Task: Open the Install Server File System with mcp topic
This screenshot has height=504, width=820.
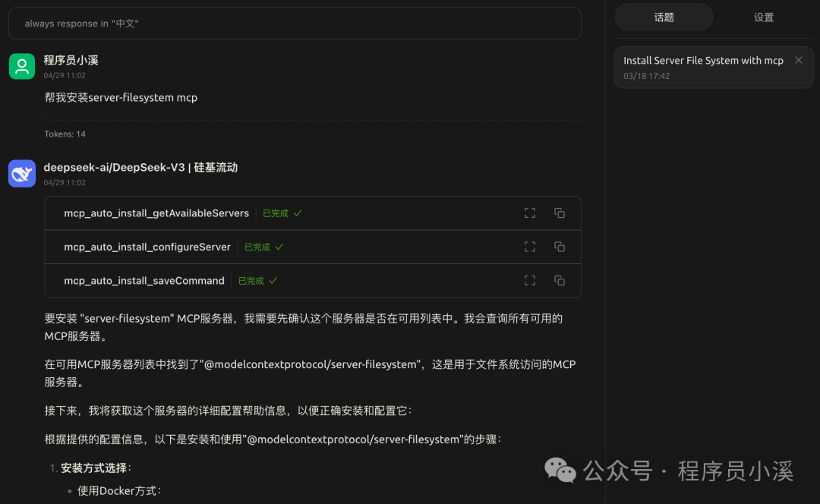Action: coord(713,68)
